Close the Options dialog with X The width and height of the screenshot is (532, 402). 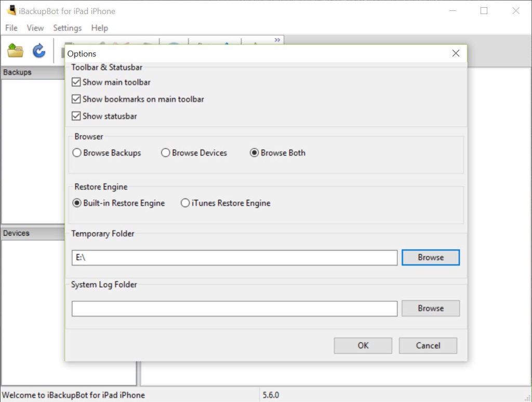click(x=456, y=54)
